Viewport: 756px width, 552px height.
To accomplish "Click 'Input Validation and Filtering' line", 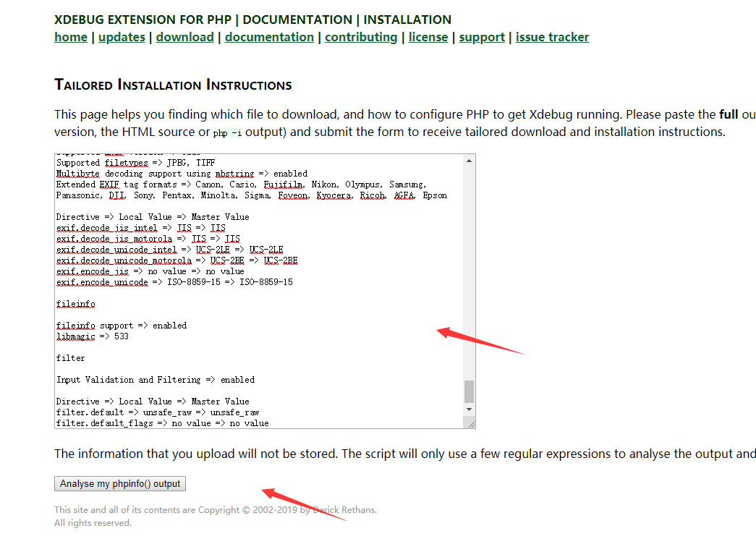I will click(156, 380).
